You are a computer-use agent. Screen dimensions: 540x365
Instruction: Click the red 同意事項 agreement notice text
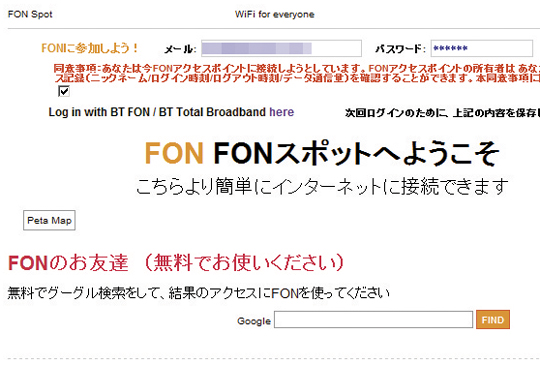(x=297, y=73)
